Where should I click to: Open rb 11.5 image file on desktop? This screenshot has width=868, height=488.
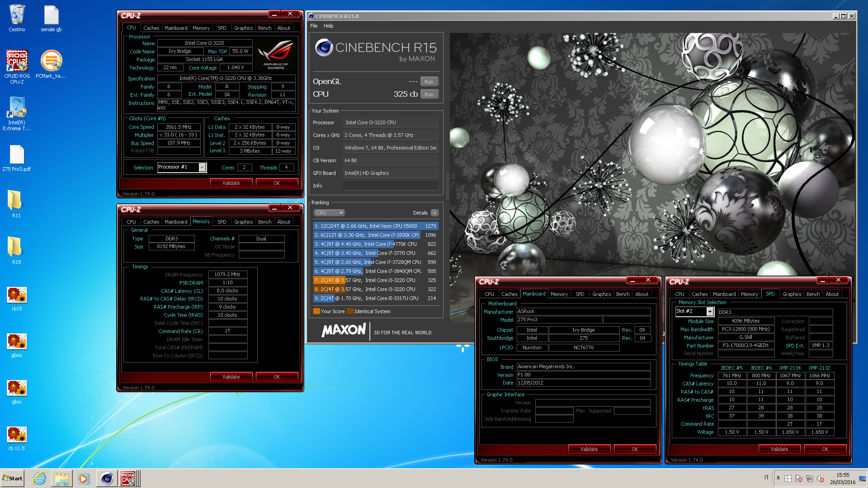17,438
